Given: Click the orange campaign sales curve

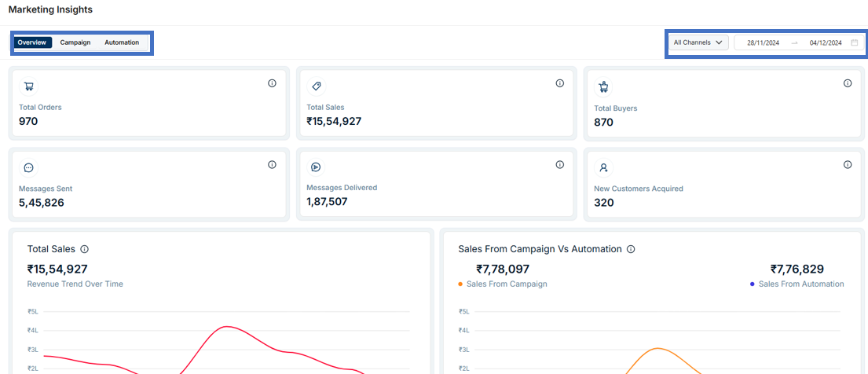Looking at the screenshot, I should (657, 349).
